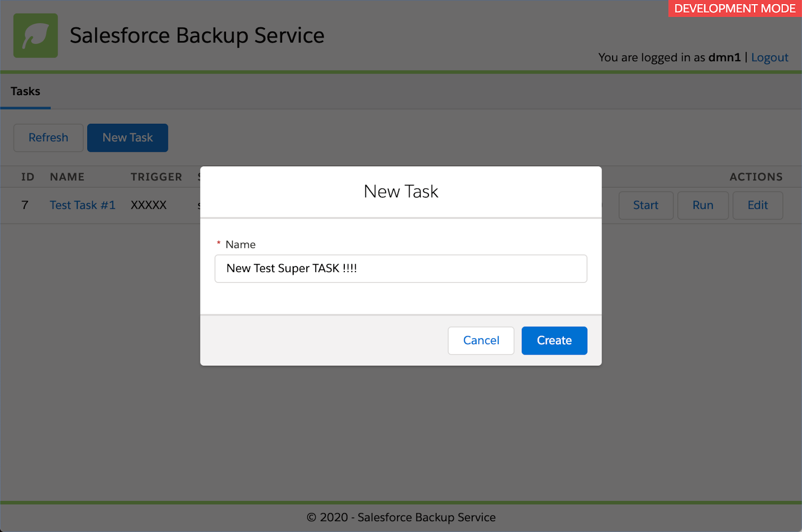The image size is (802, 532).
Task: Click the New Task dialog heading
Action: [x=401, y=191]
